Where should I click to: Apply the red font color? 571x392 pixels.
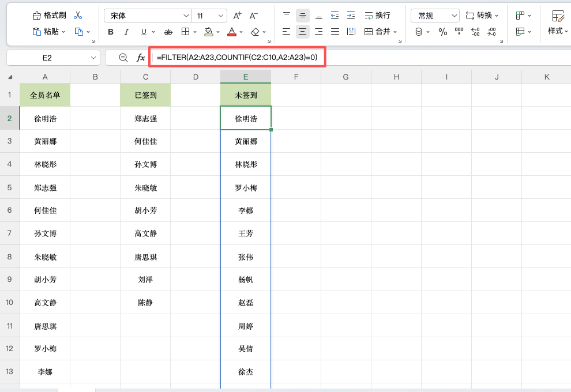[232, 32]
